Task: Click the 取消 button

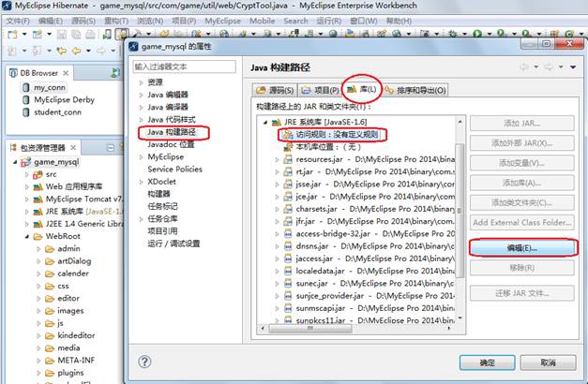Action: pos(548,362)
